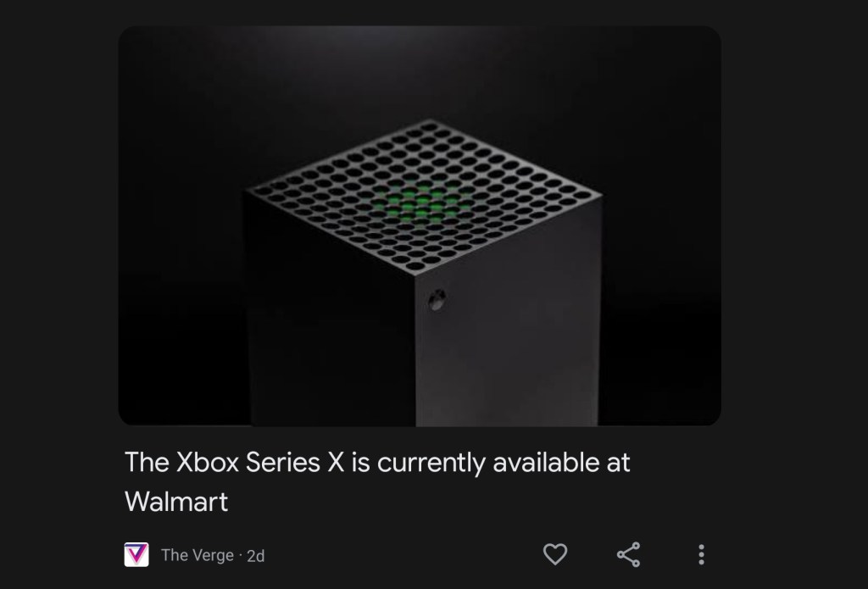Expand the card overflow menu

coord(701,554)
